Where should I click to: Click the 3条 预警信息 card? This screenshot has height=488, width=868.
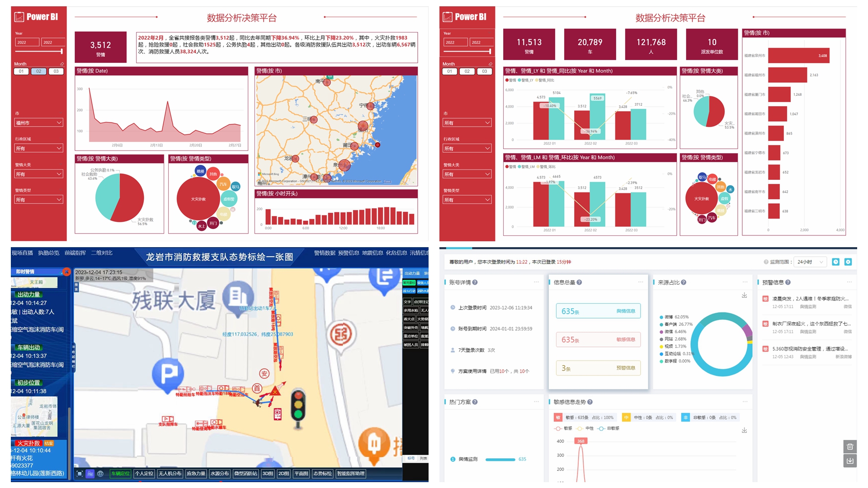pyautogui.click(x=598, y=368)
